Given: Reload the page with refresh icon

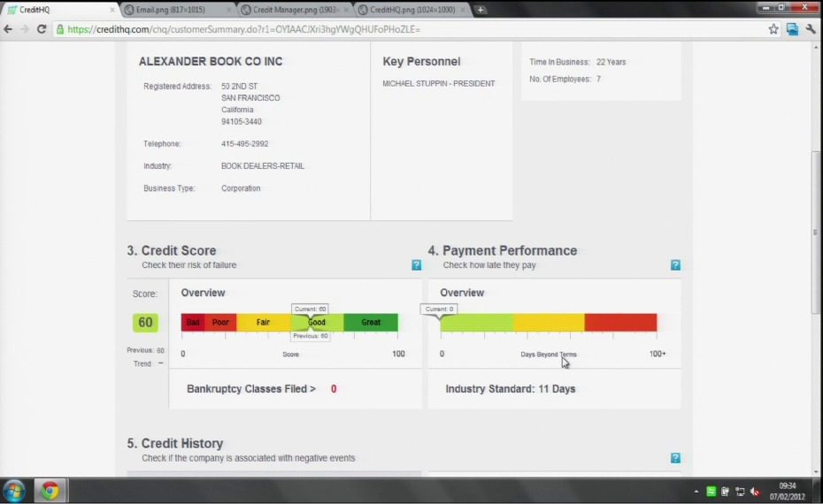Looking at the screenshot, I should pos(42,29).
